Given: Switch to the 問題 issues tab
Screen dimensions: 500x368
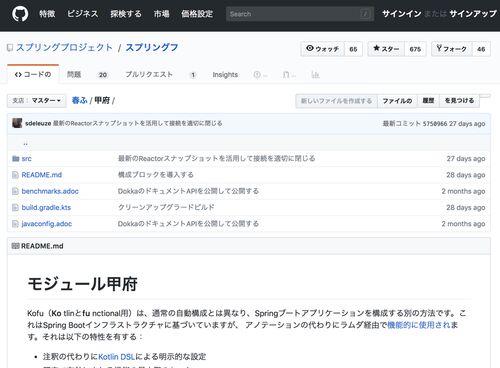Looking at the screenshot, I should [x=74, y=75].
